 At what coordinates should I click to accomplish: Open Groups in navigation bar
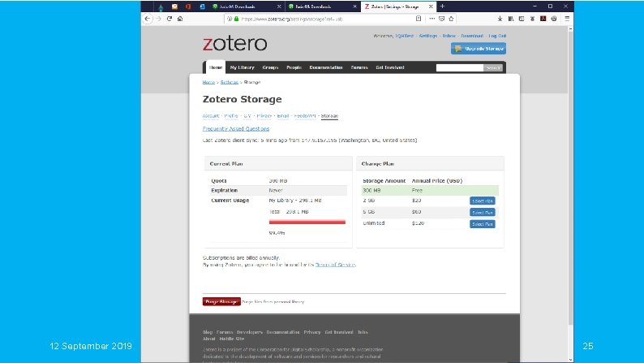[x=270, y=67]
